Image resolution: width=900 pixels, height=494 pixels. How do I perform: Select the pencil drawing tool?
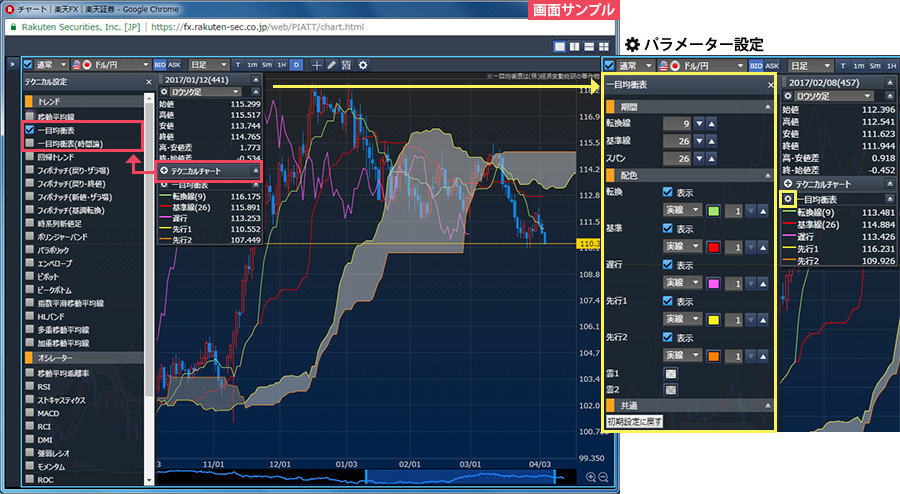tap(331, 65)
